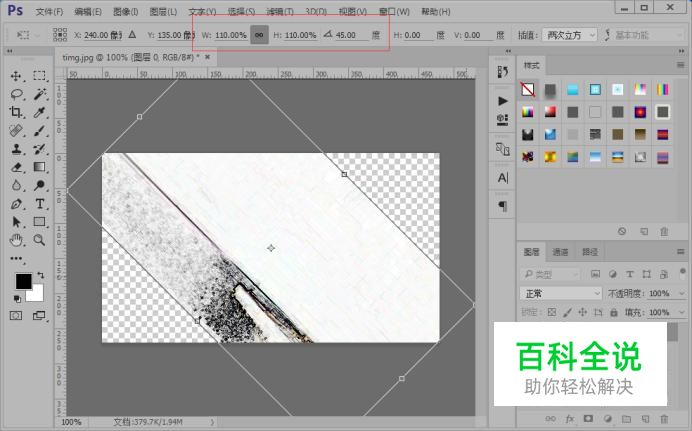Delete style with trash icon in Styles panel
The width and height of the screenshot is (692, 431).
pos(664,231)
